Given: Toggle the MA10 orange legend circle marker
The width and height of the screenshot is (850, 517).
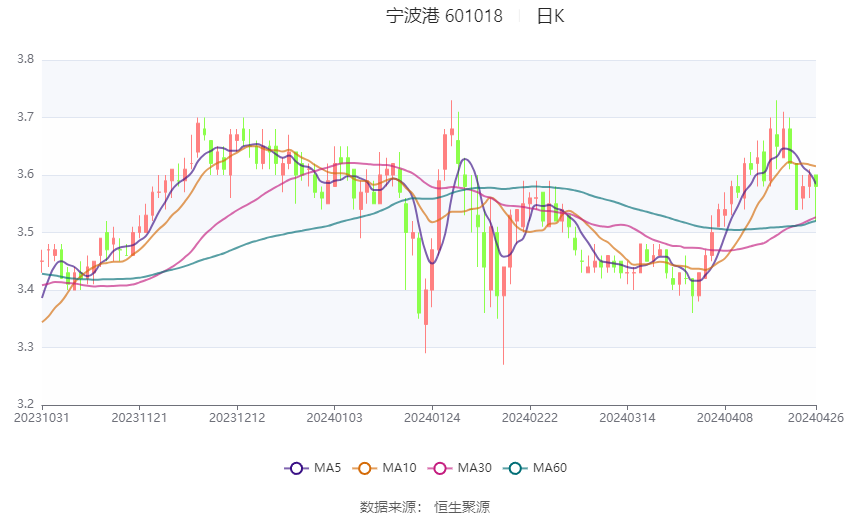Looking at the screenshot, I should click(366, 468).
